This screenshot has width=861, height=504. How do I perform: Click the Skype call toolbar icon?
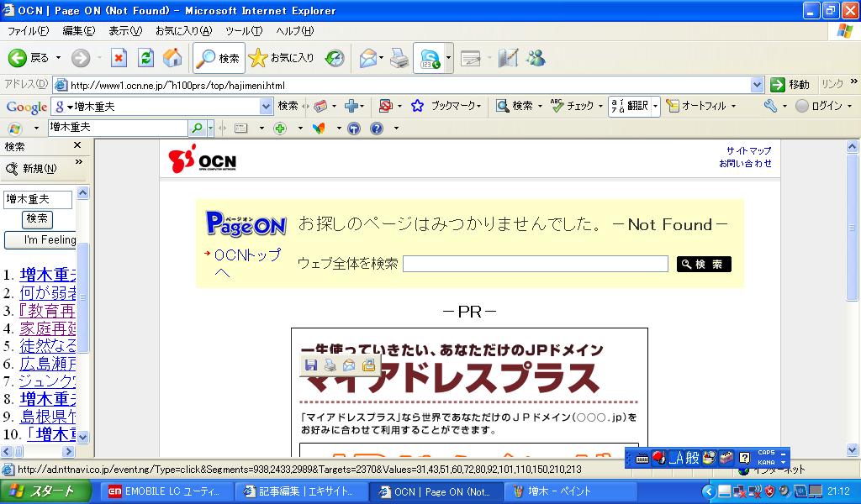[x=430, y=58]
